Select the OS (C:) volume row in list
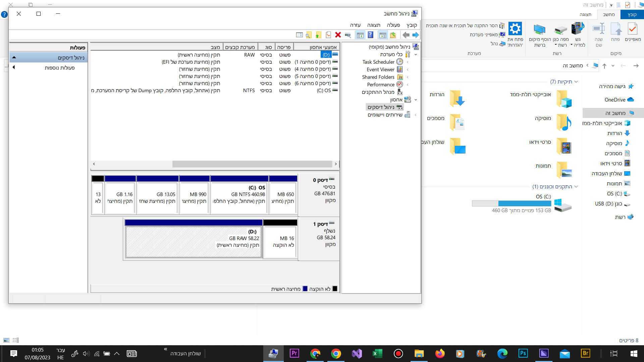Viewport: 644px width, 362px height. pyautogui.click(x=215, y=90)
